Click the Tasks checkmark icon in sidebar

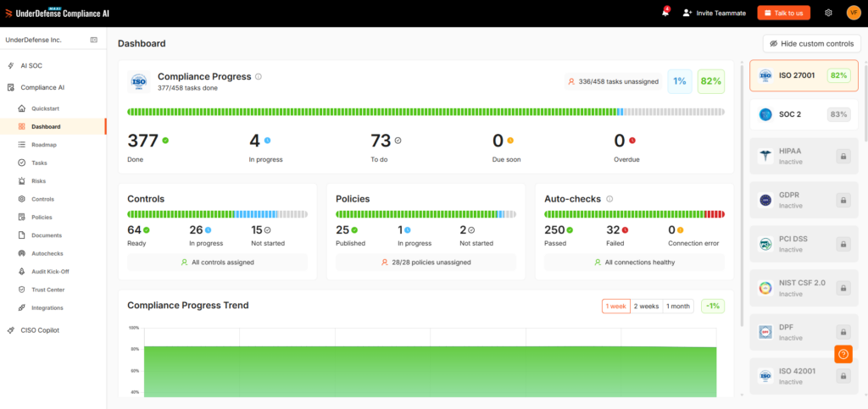coord(21,163)
